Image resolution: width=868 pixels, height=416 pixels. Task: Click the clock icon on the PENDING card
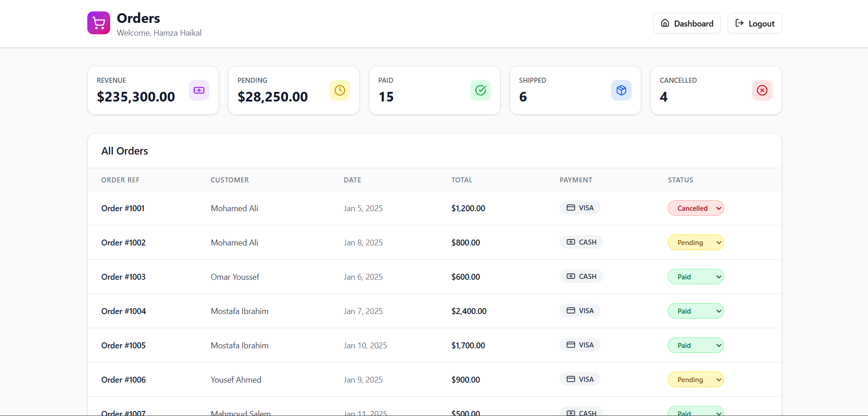[x=340, y=90]
